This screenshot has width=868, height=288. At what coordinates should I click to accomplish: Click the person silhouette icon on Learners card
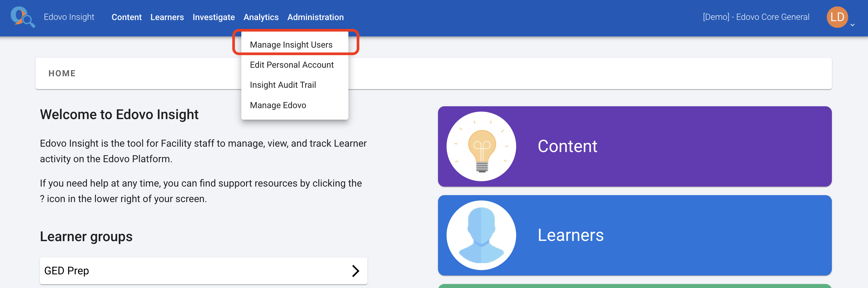(481, 235)
